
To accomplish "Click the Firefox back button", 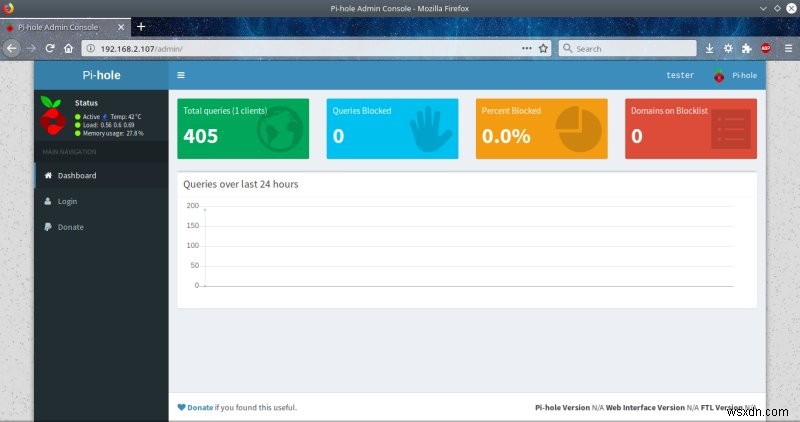I will click(x=12, y=48).
